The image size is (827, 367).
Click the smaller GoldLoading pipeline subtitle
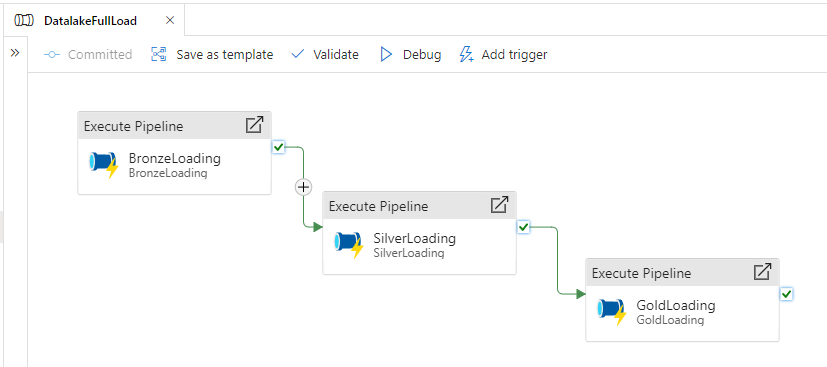click(670, 320)
